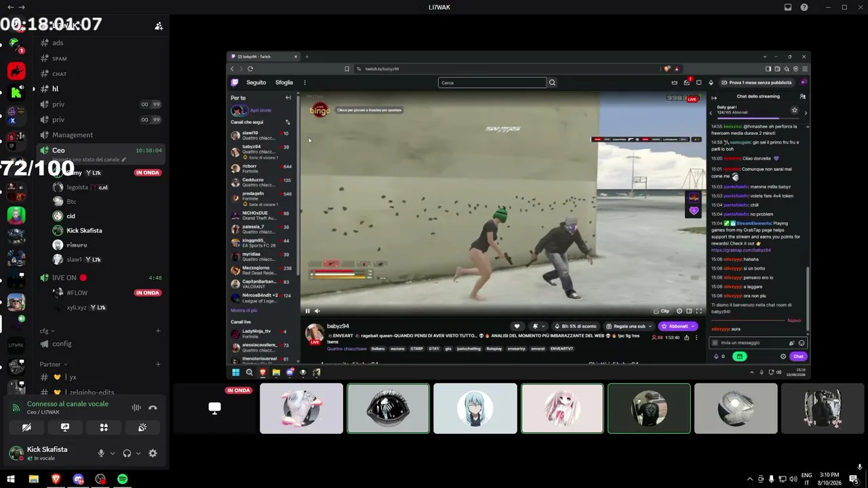Open the Discord soundboard
The height and width of the screenshot is (488, 868).
142,428
